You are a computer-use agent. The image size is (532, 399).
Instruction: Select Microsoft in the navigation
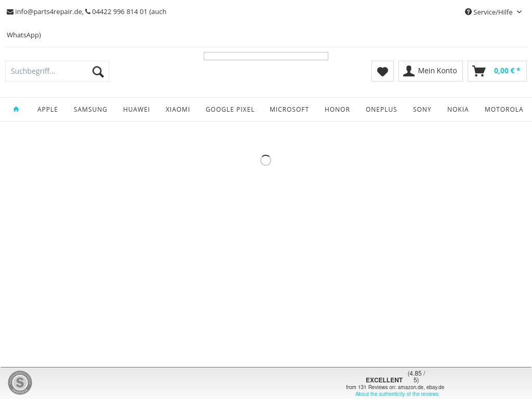[x=289, y=110]
